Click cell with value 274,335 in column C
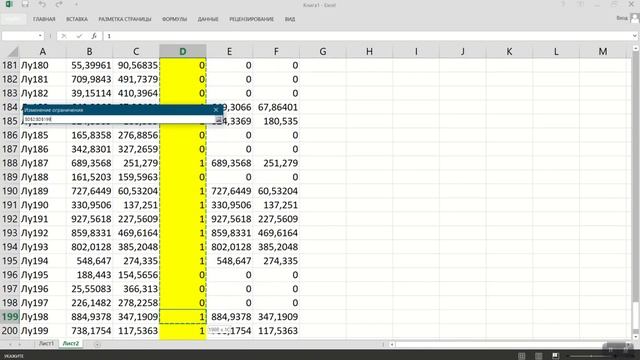The image size is (640, 360). (136, 261)
